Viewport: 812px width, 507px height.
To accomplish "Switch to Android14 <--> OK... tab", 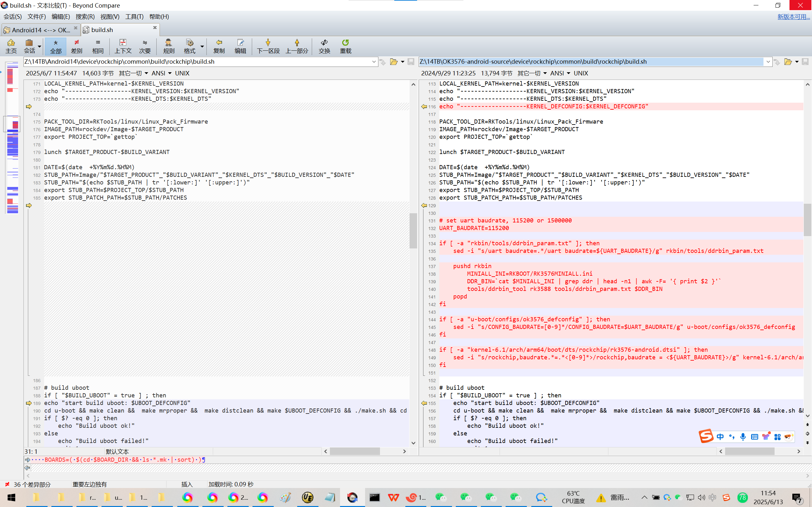I will 40,30.
